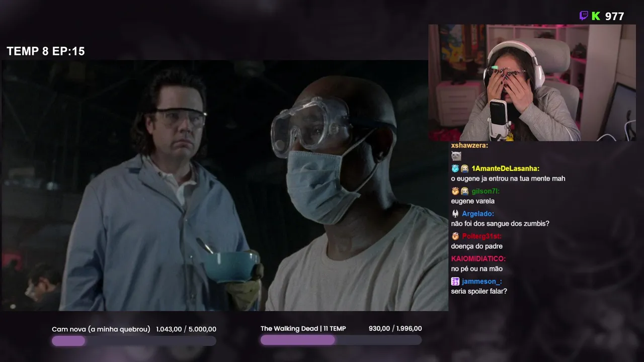Click the streamer's webcam feed
The width and height of the screenshot is (644, 362).
[532, 82]
